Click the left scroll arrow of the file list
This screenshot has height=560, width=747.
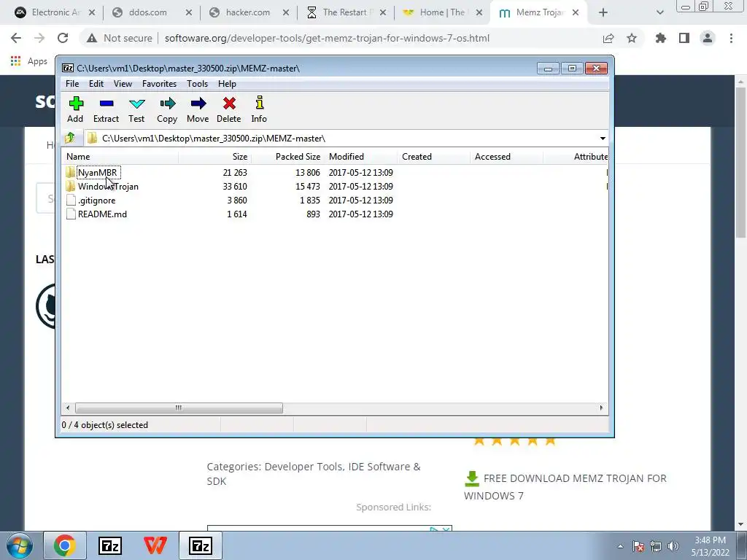click(x=68, y=408)
